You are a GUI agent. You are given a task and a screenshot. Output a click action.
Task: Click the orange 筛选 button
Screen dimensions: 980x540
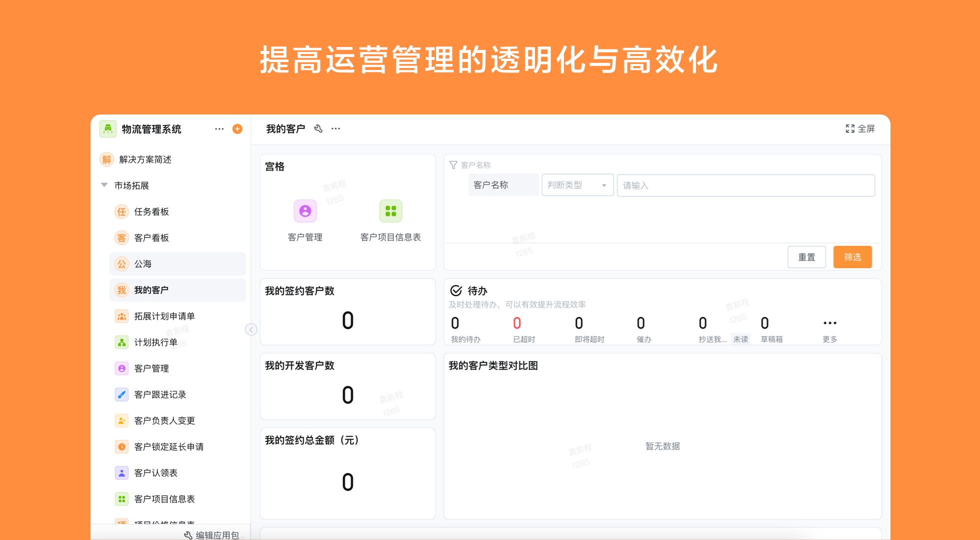[852, 257]
